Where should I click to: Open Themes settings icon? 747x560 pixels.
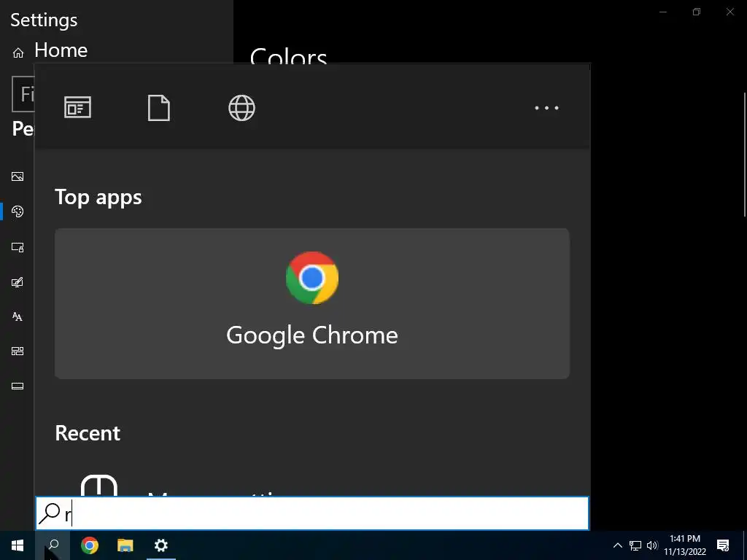18,282
